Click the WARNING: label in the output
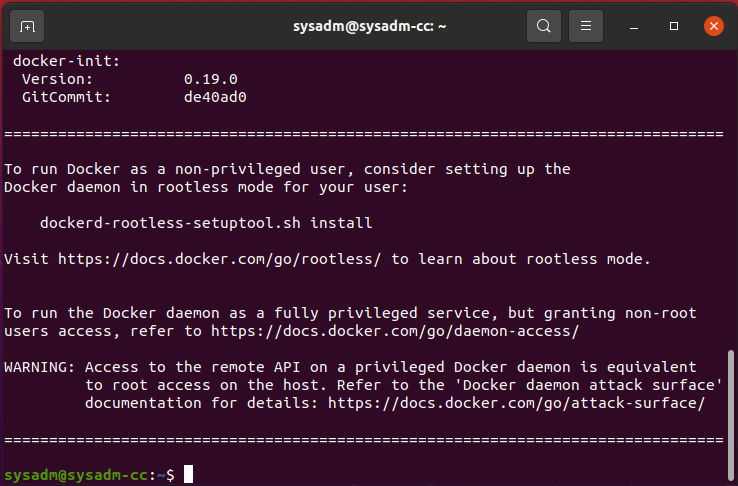738x486 pixels. coord(40,367)
